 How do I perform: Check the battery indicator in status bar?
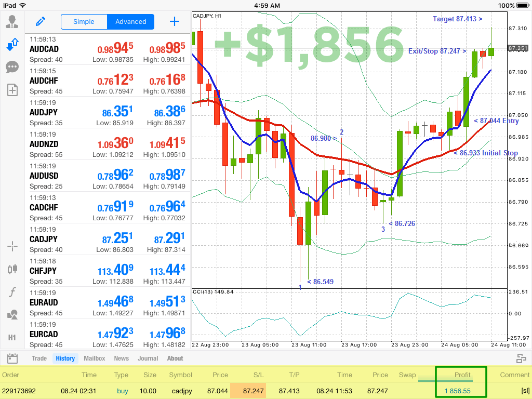[522, 5]
